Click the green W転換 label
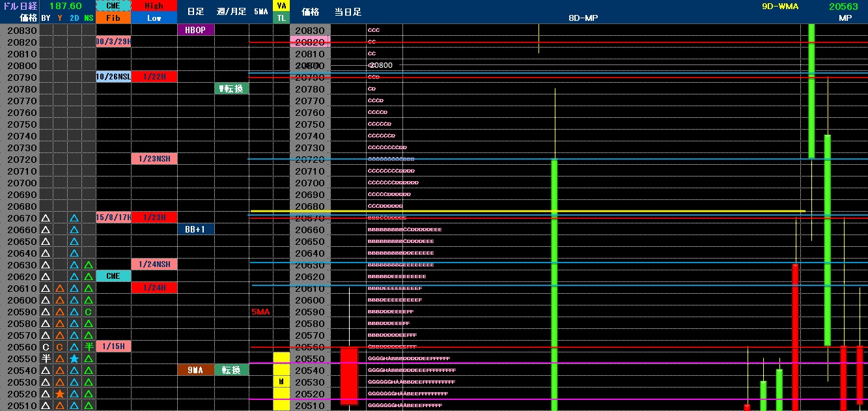Viewport: 868px width, 411px height. point(232,89)
